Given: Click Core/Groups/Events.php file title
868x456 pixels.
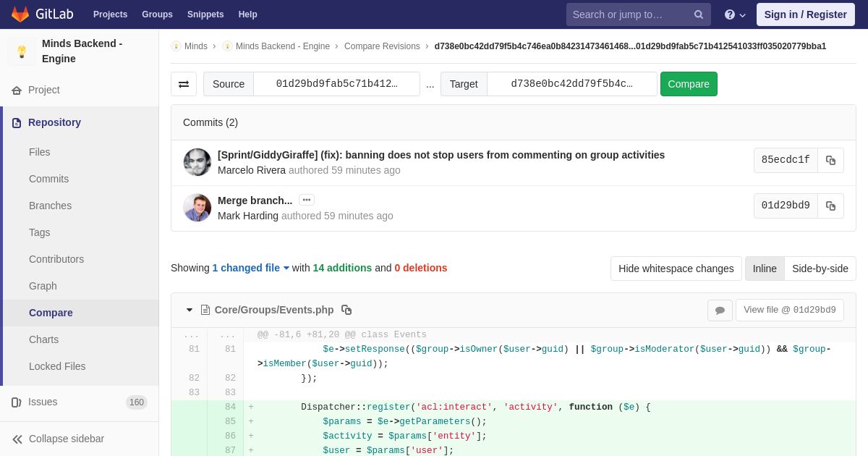Looking at the screenshot, I should 274,310.
